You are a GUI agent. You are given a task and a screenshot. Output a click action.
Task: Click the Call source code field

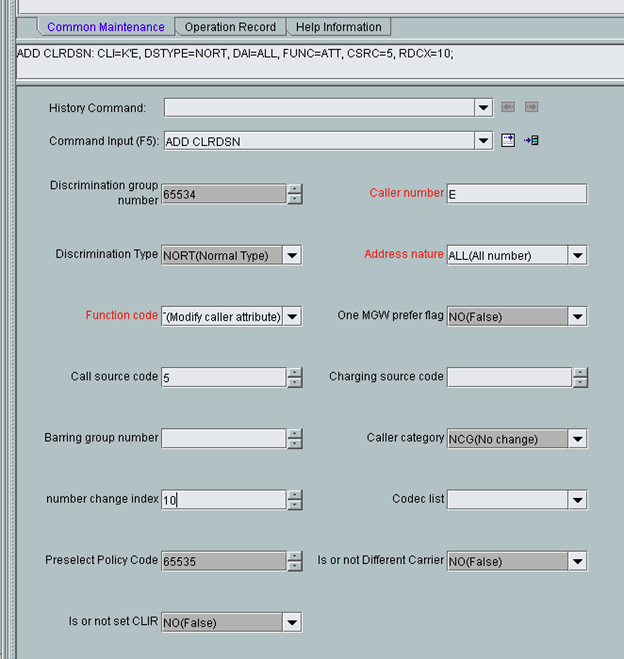tap(224, 377)
